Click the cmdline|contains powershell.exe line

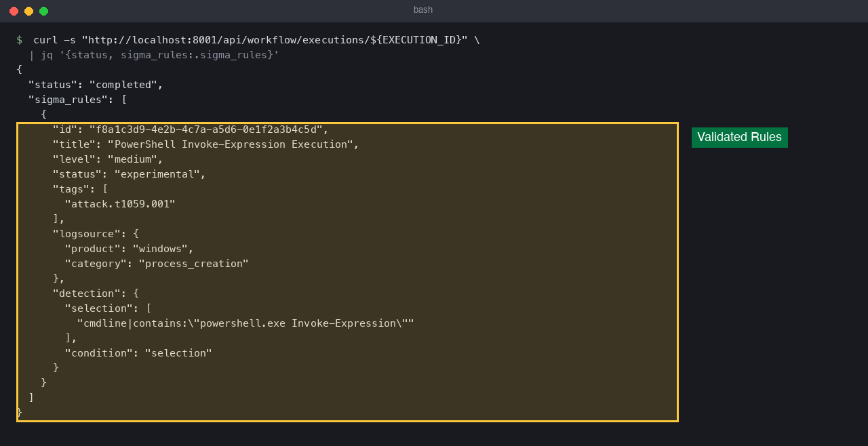click(245, 323)
